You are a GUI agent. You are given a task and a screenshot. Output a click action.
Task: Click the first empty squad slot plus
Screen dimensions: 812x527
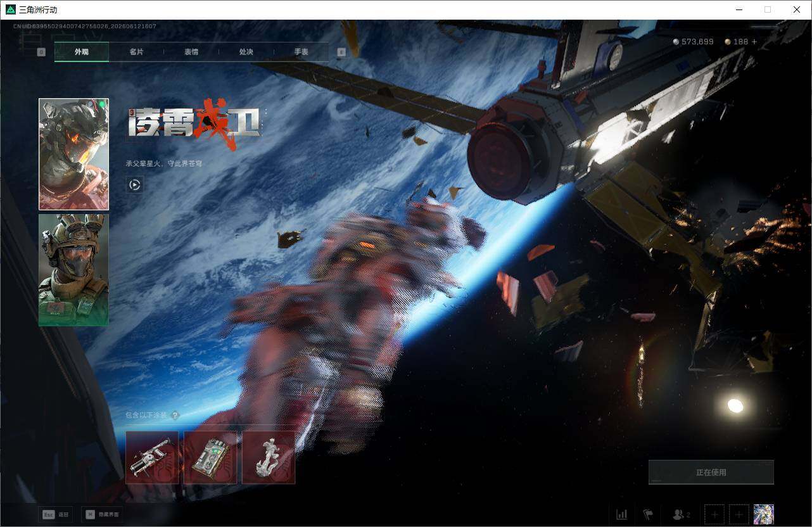point(714,514)
